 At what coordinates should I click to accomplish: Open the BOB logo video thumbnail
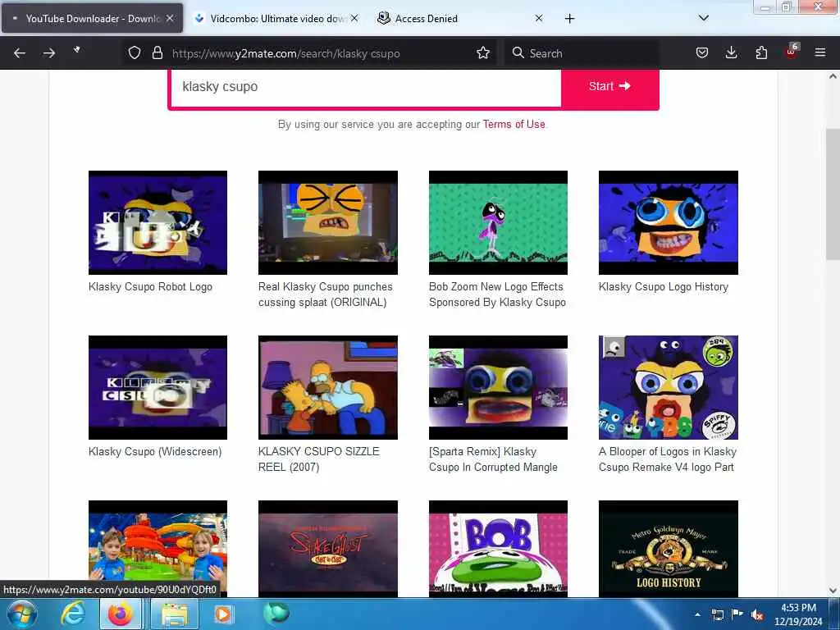[x=498, y=549]
